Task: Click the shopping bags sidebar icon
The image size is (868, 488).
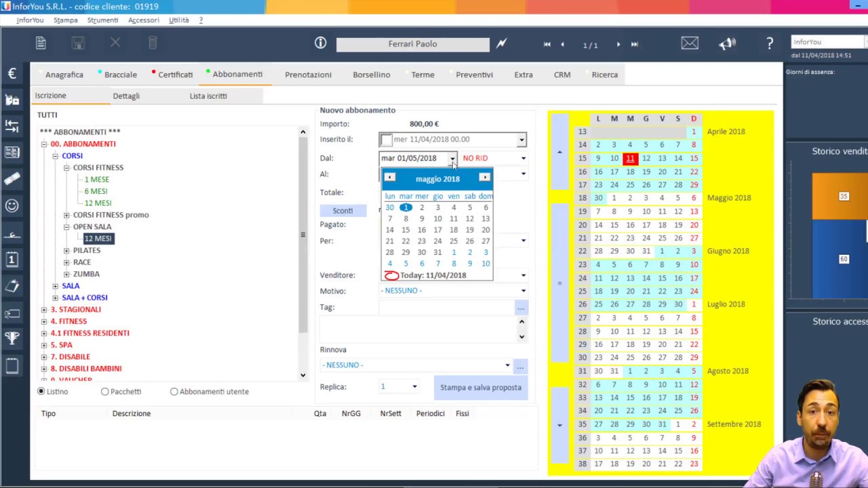Action: tap(12, 100)
